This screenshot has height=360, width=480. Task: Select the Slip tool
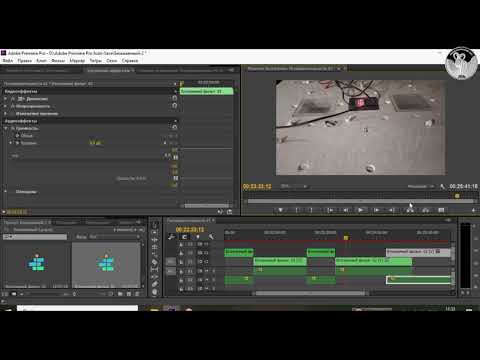(x=155, y=269)
